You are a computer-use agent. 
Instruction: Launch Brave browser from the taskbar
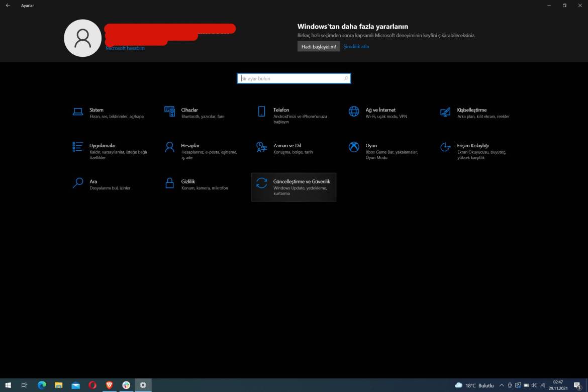click(x=109, y=385)
